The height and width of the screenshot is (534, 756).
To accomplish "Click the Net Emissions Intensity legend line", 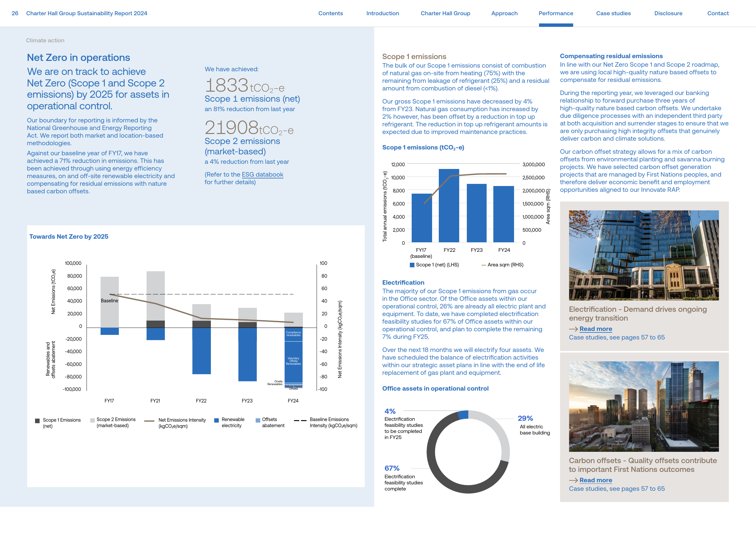I will point(150,421).
